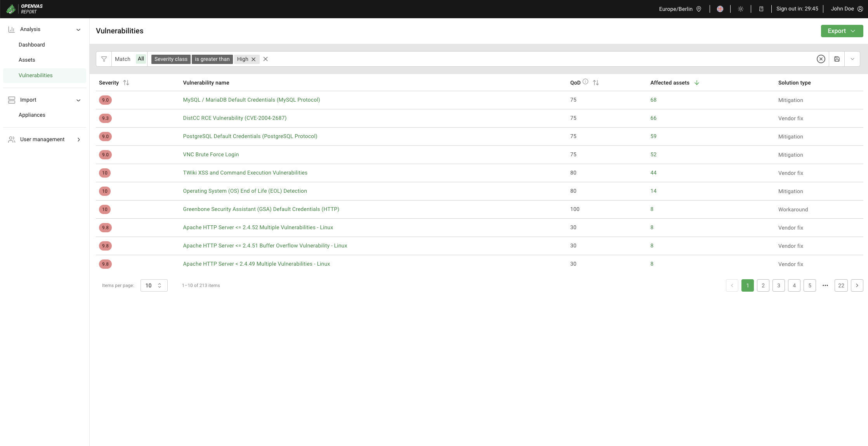Open Operating System End of Life Detection
This screenshot has width=868, height=446.
245,191
